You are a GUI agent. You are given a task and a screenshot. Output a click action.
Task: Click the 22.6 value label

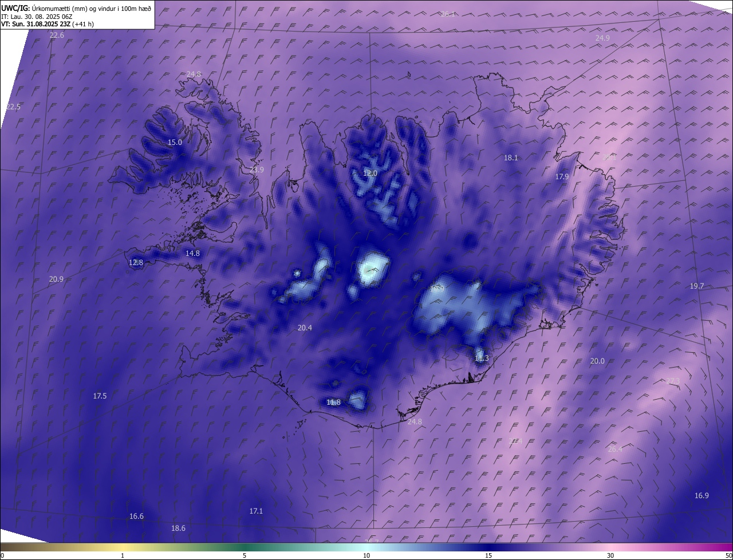[x=57, y=36]
